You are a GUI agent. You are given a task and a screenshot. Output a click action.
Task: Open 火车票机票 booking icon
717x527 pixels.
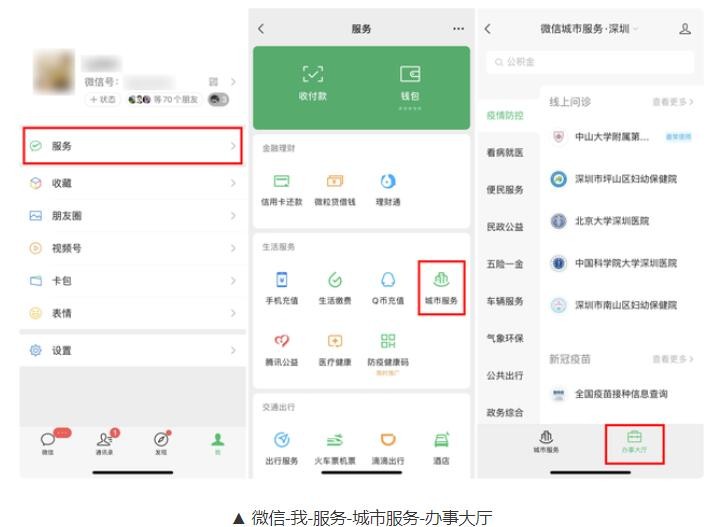click(334, 445)
